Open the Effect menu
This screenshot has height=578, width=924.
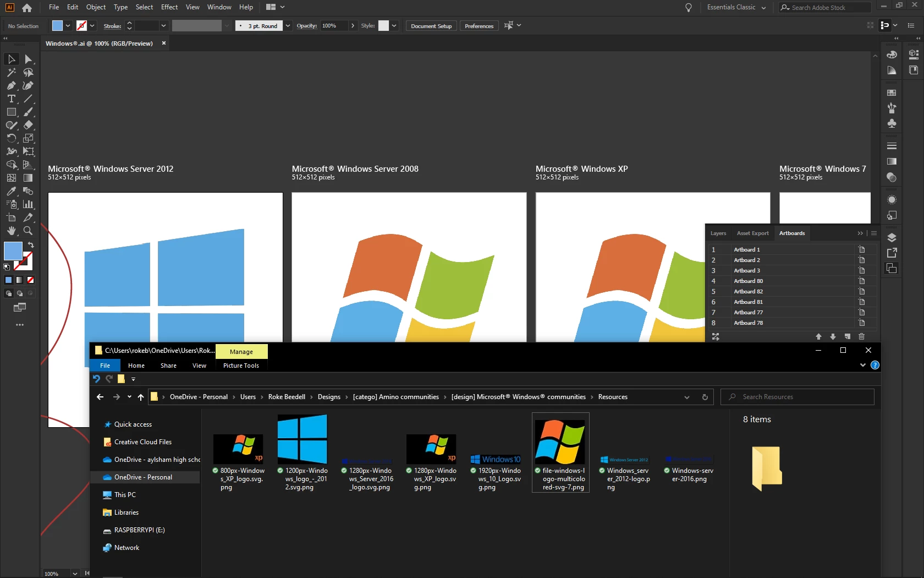pos(169,7)
